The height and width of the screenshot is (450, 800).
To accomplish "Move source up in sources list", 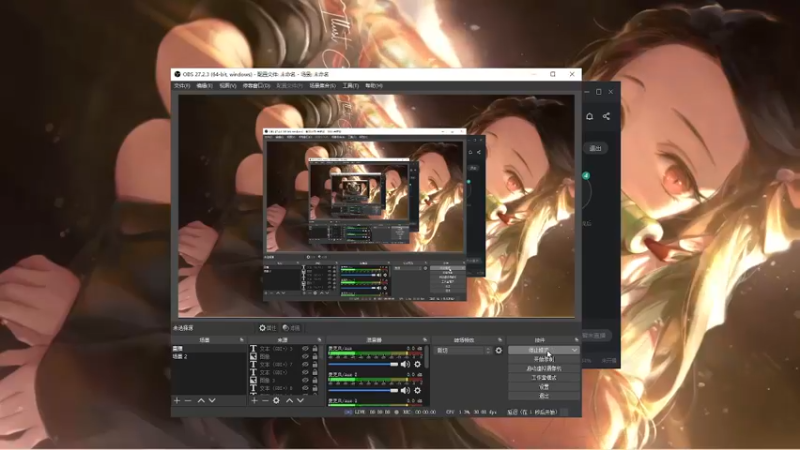I will [x=289, y=401].
